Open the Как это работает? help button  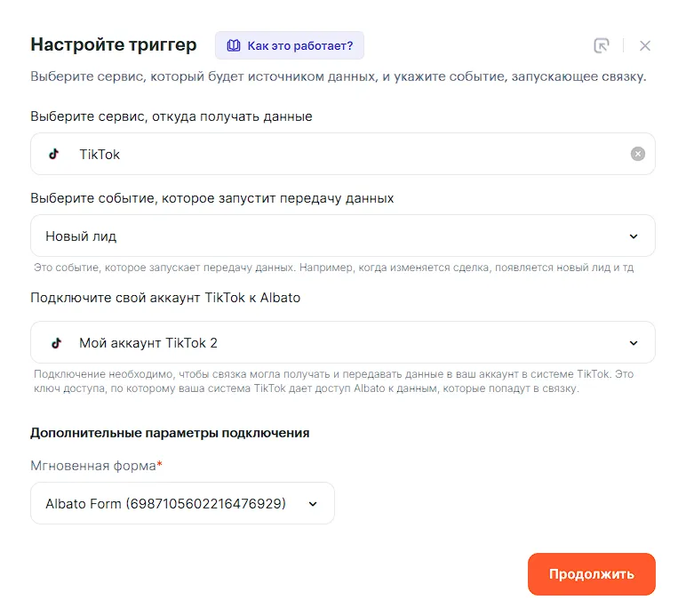(x=290, y=45)
